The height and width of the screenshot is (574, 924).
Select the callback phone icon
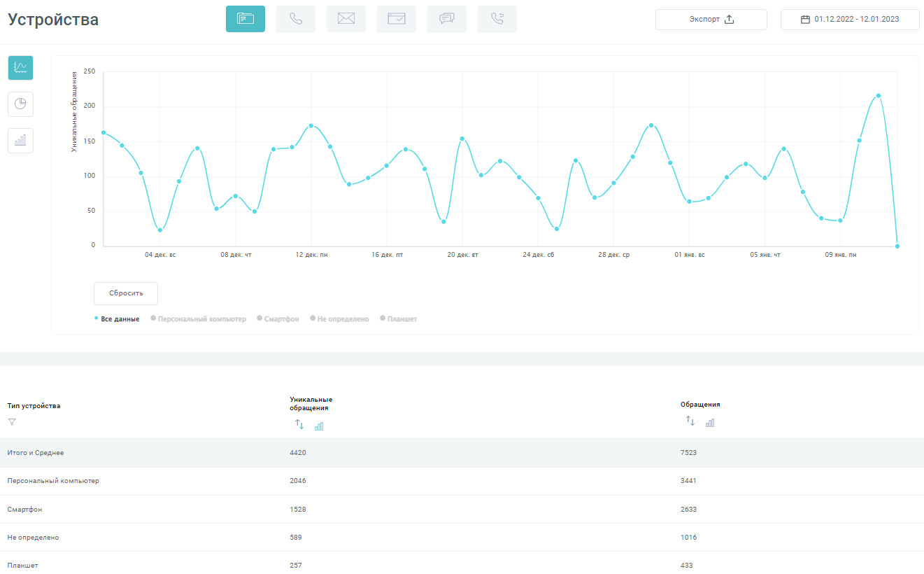pyautogui.click(x=497, y=19)
